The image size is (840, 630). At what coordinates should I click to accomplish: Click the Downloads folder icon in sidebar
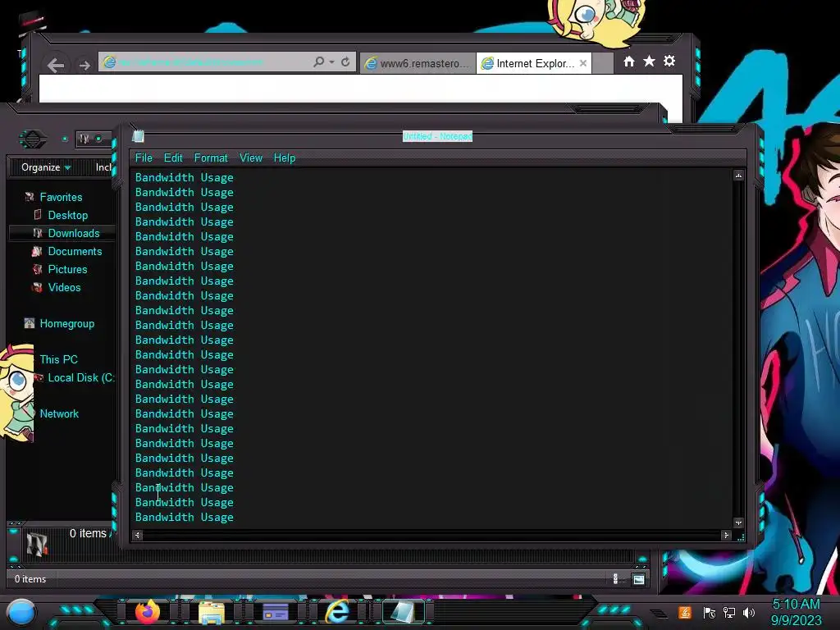click(37, 233)
